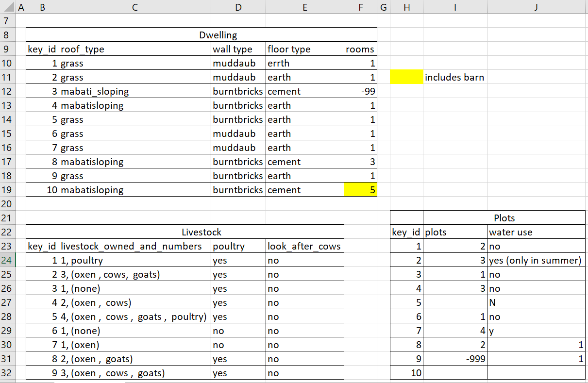Screen dimensions: 588x383
Task: Click '4, (oxen , cows , goats , poultry)' cell
Action: (135, 316)
